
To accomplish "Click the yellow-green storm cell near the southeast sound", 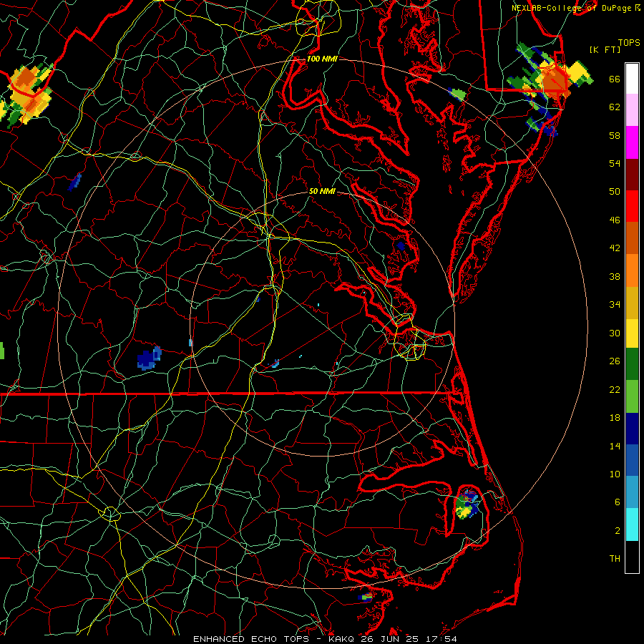I will point(467,504).
